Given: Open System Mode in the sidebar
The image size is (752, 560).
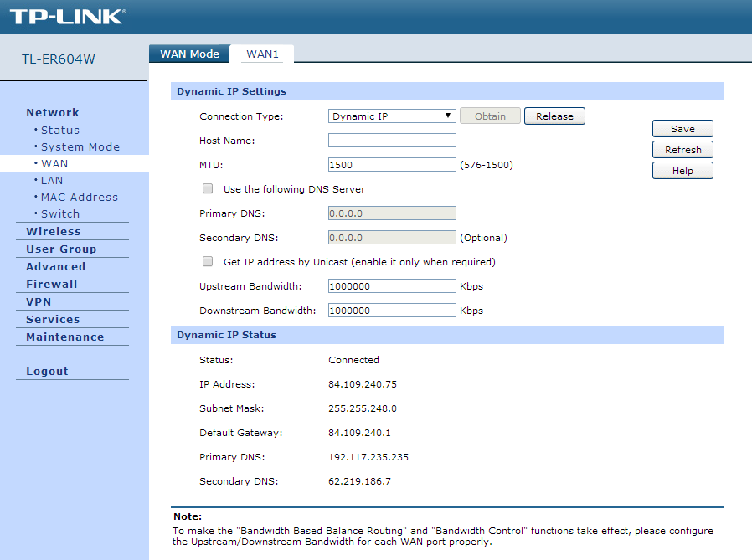Looking at the screenshot, I should (x=80, y=147).
